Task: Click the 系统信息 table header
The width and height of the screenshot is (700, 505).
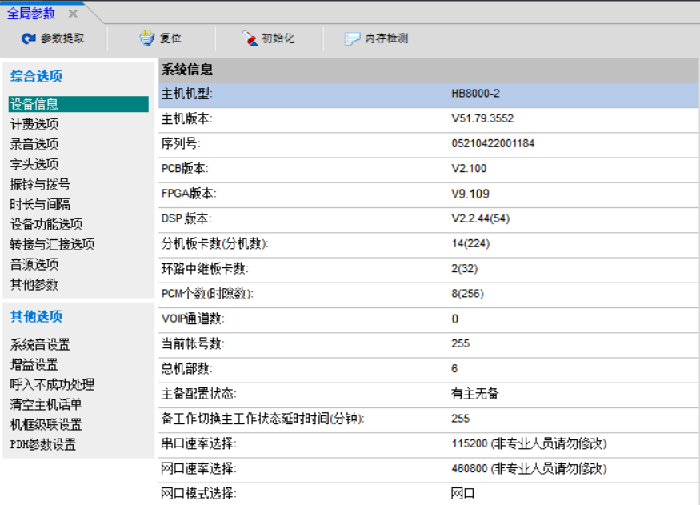Action: coord(428,70)
